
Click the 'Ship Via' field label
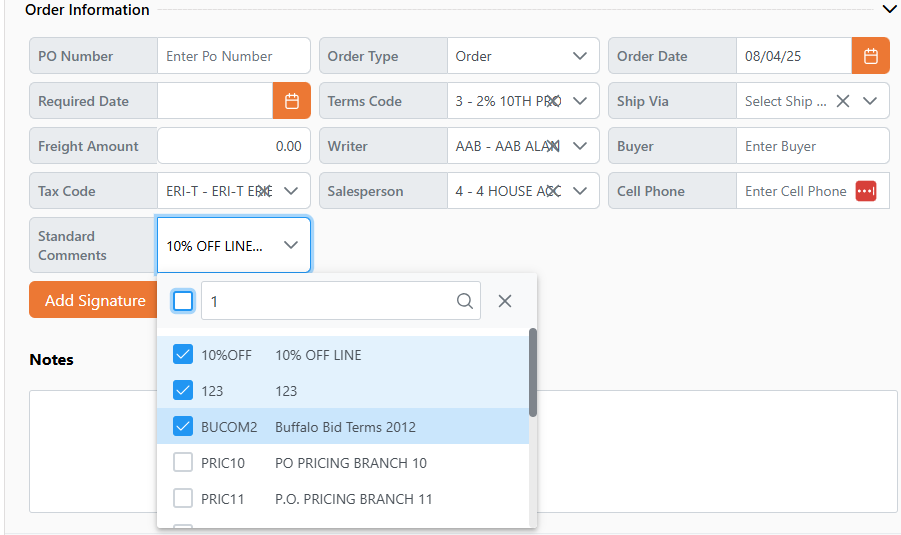click(x=642, y=101)
